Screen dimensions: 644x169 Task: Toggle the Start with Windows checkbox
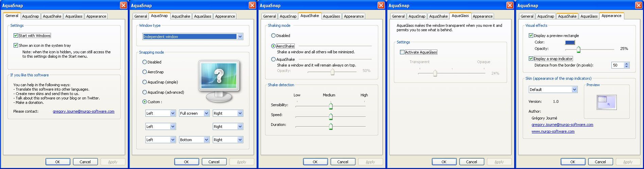(x=16, y=35)
